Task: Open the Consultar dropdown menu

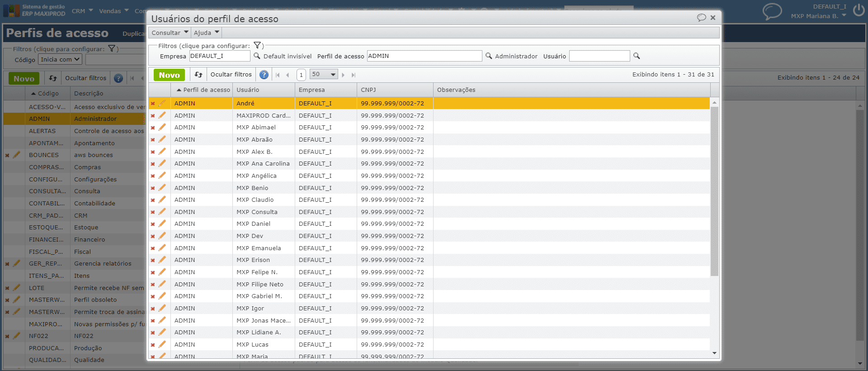Action: (170, 33)
